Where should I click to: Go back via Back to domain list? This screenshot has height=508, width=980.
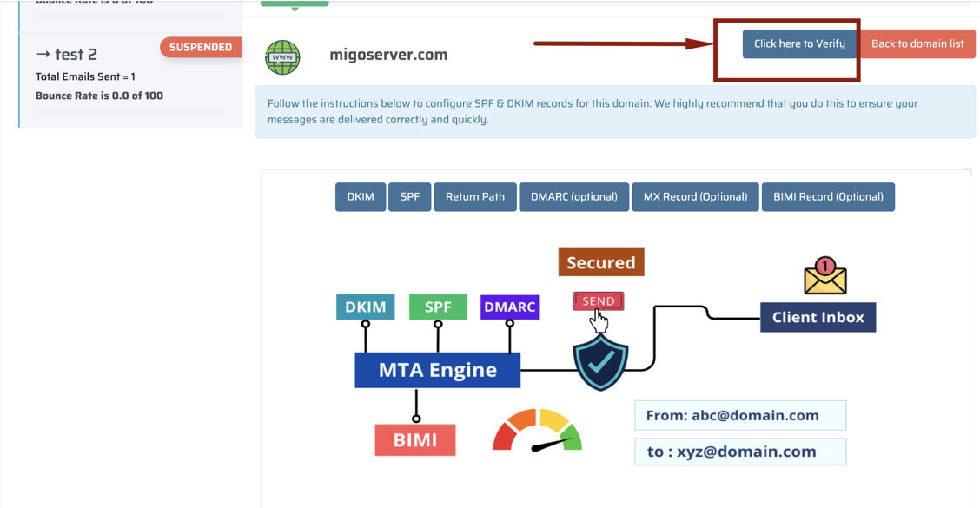coord(917,43)
